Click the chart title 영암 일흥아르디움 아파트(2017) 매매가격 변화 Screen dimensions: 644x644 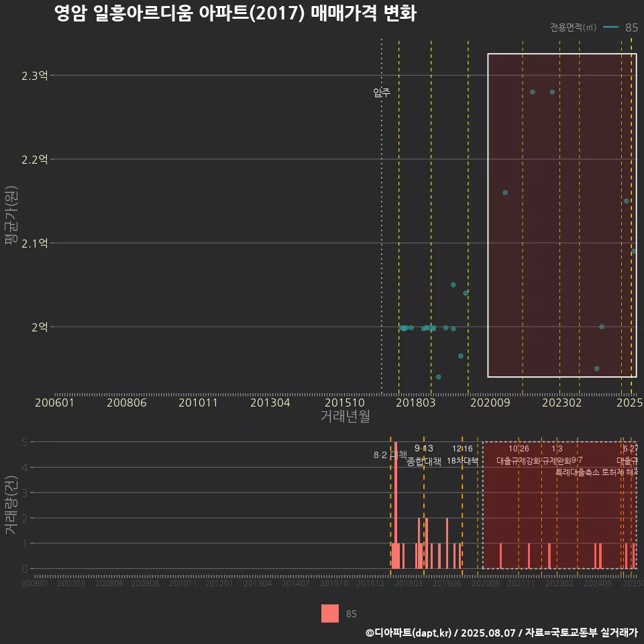[x=235, y=13]
